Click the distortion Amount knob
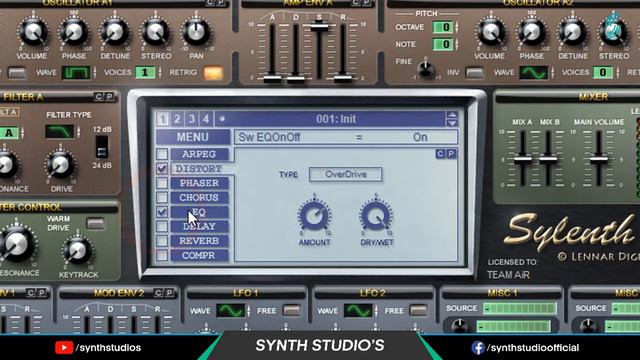The width and height of the screenshot is (640, 360). pos(314,216)
